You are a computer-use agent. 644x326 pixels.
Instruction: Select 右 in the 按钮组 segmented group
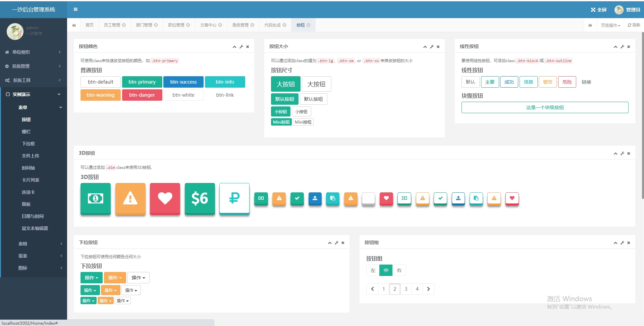click(x=399, y=270)
